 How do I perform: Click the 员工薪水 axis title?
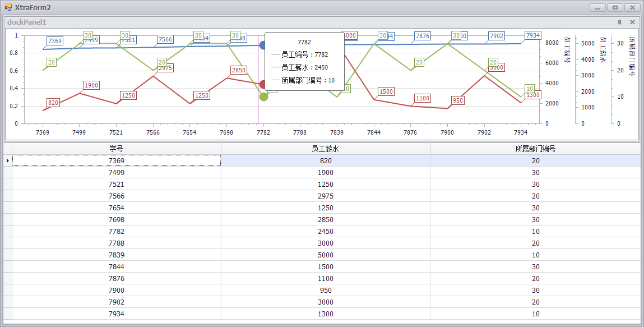(x=603, y=49)
